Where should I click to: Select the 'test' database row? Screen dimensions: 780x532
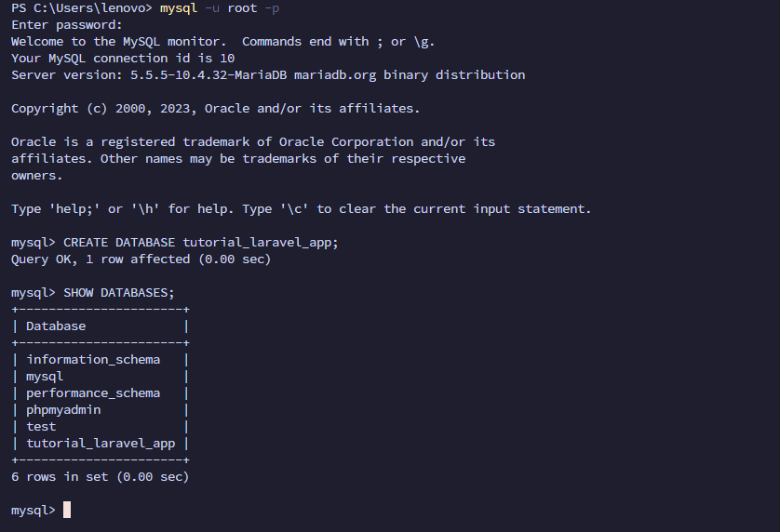41,427
